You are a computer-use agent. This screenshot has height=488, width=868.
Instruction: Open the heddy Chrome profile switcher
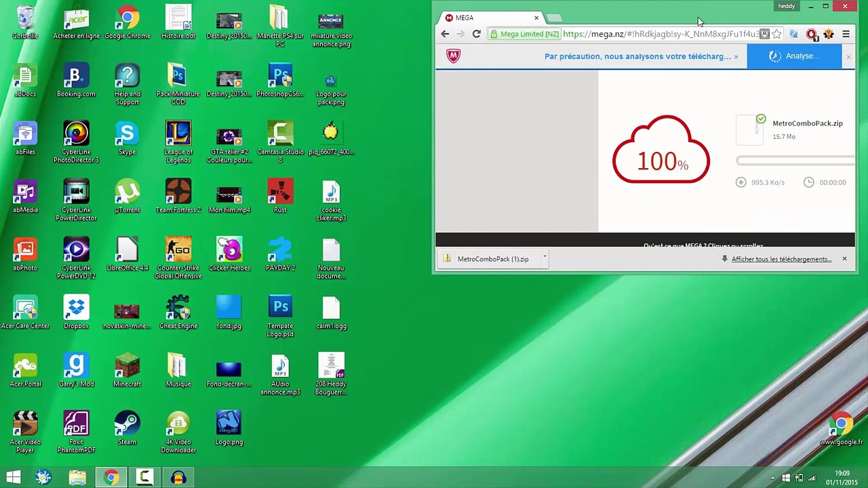(787, 6)
